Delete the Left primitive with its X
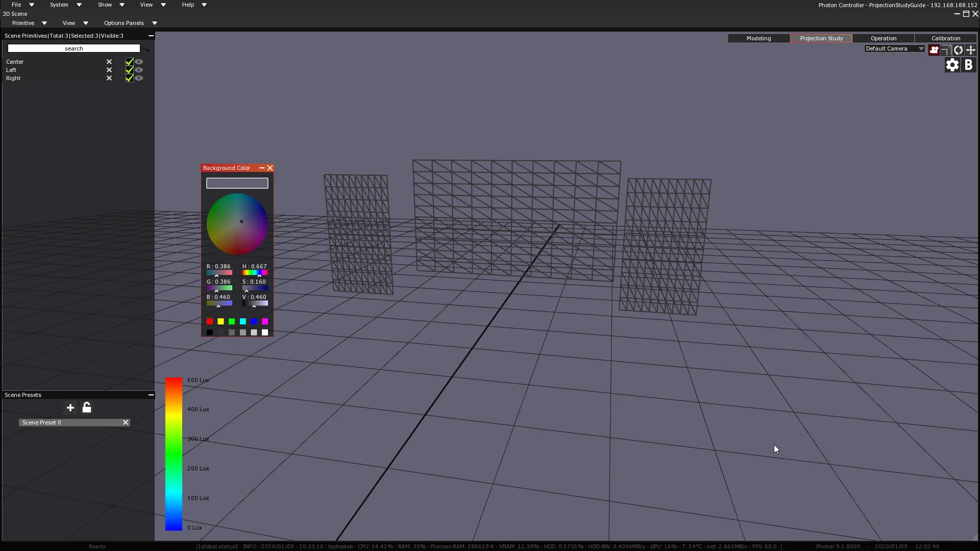 coord(109,70)
